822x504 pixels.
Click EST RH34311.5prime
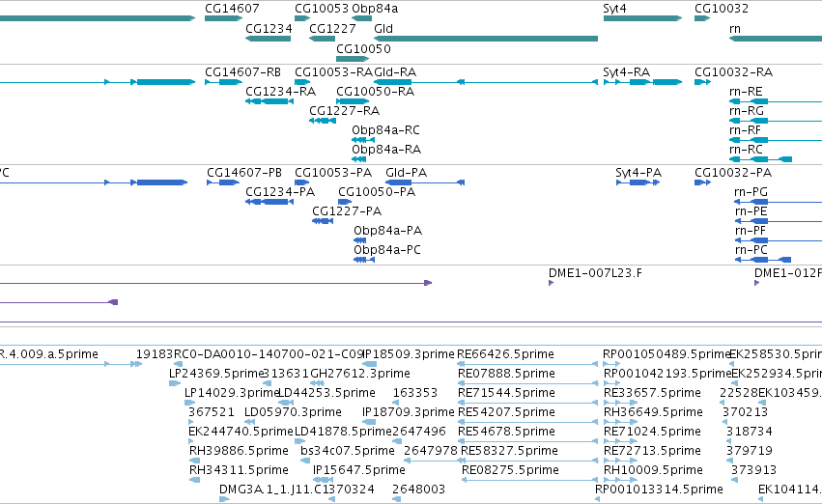[x=239, y=471]
